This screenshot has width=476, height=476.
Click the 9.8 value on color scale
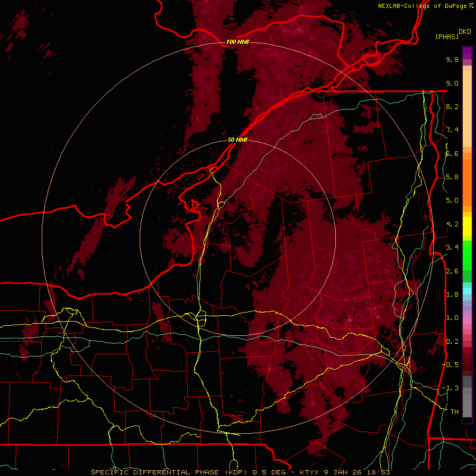click(x=452, y=59)
